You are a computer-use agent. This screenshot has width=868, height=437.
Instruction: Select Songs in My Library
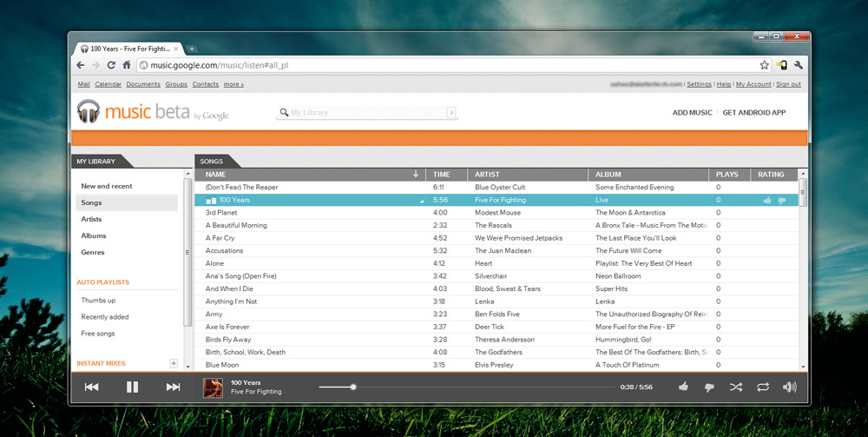click(127, 202)
